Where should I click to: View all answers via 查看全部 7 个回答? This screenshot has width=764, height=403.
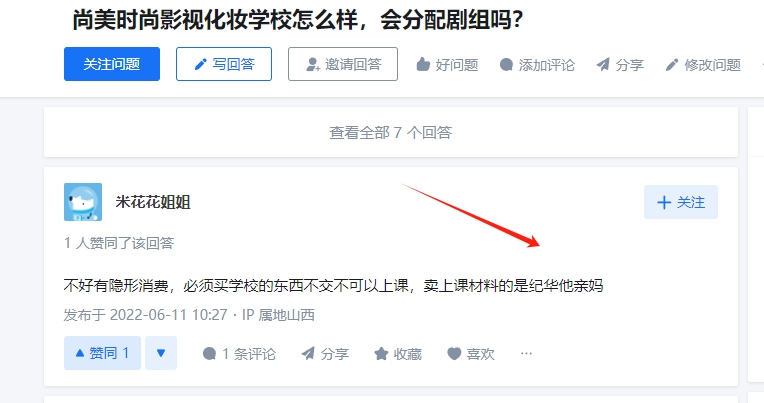(x=391, y=132)
